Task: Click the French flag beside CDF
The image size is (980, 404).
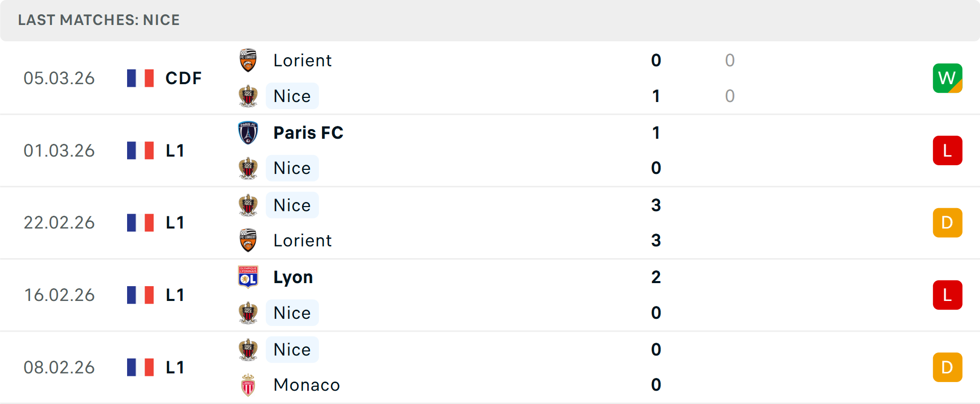Action: point(140,79)
